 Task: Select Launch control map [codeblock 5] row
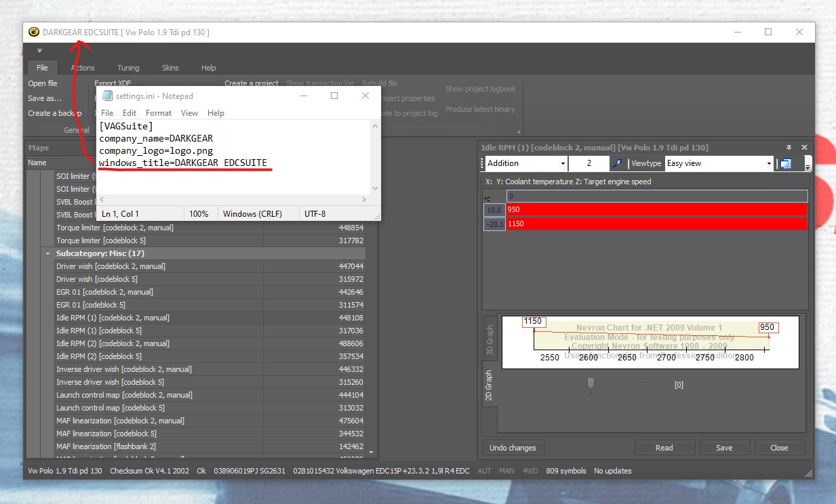210,408
